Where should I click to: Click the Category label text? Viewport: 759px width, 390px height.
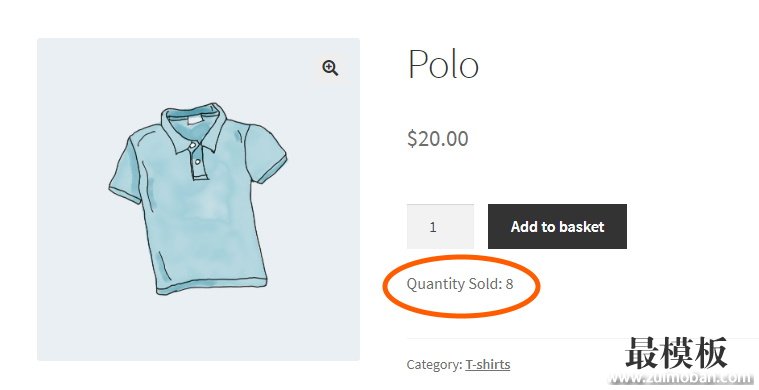(435, 364)
